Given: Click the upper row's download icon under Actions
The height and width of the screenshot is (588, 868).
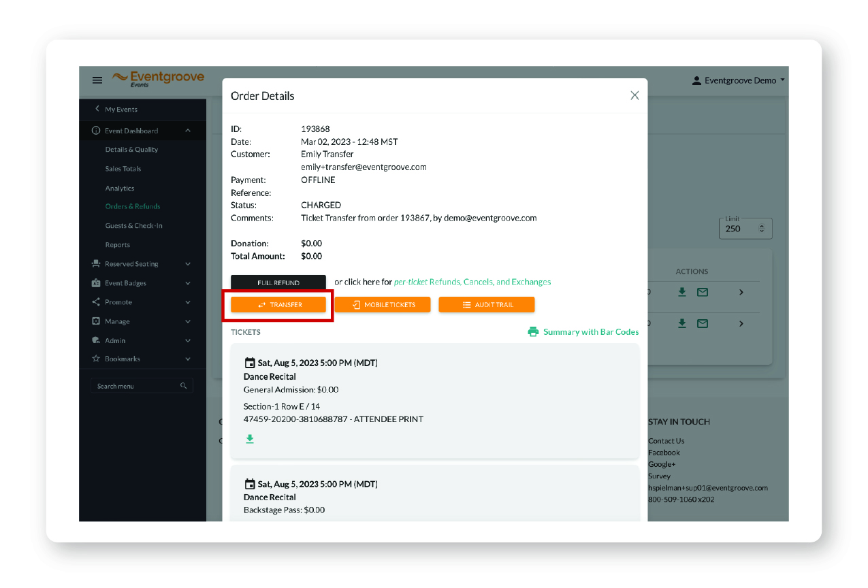Looking at the screenshot, I should 682,292.
